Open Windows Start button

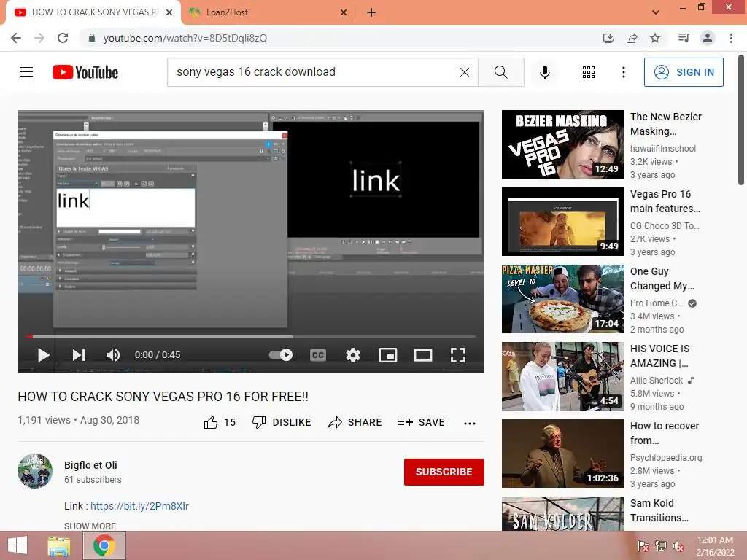point(18,545)
